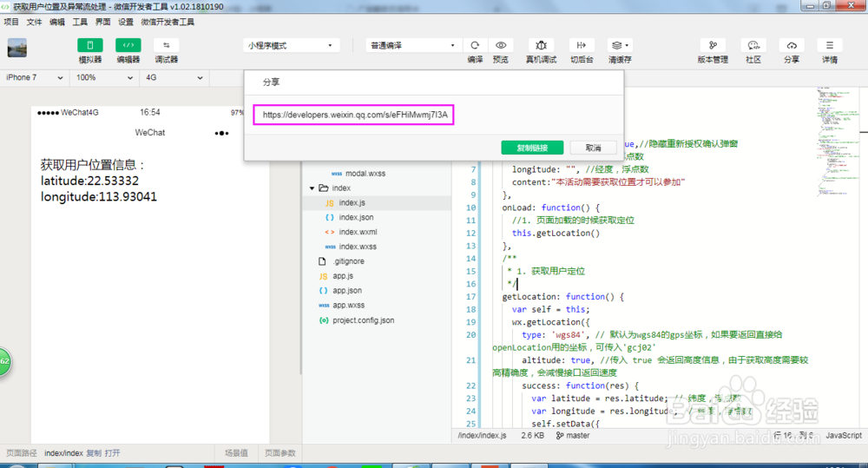Open the 文件 menu

click(35, 23)
